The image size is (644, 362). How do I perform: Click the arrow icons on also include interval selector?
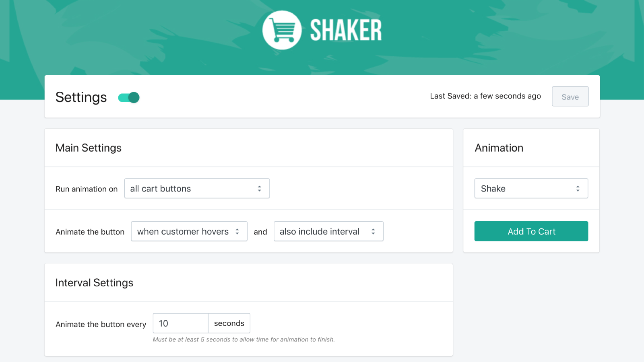374,231
